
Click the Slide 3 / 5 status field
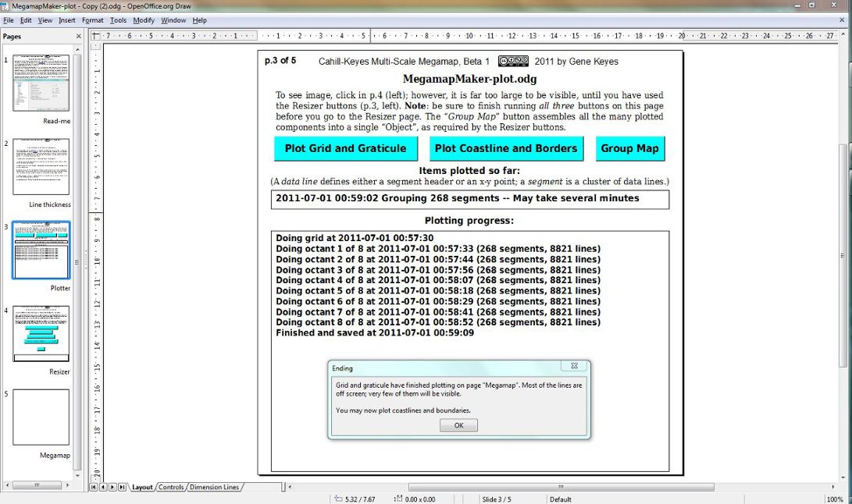coord(497,499)
